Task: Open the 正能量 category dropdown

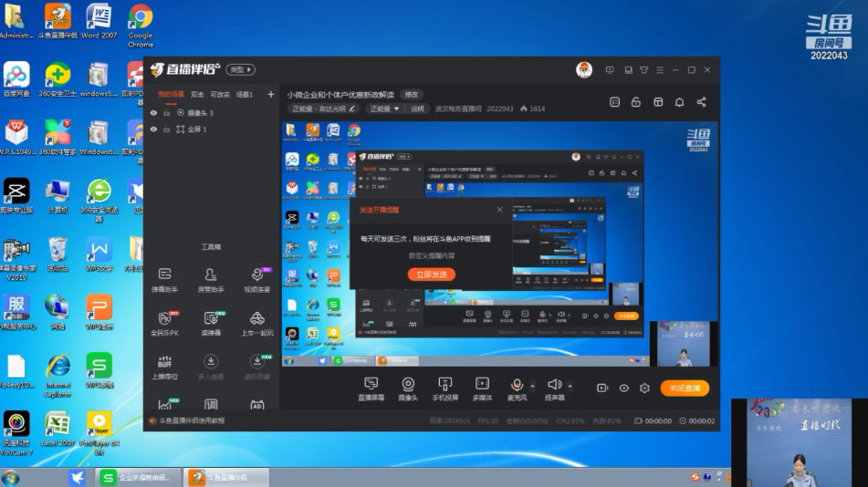Action: coord(385,109)
